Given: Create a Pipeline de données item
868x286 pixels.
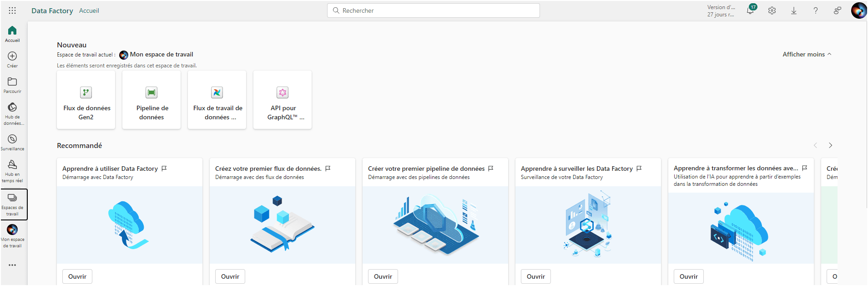Looking at the screenshot, I should tap(151, 100).
